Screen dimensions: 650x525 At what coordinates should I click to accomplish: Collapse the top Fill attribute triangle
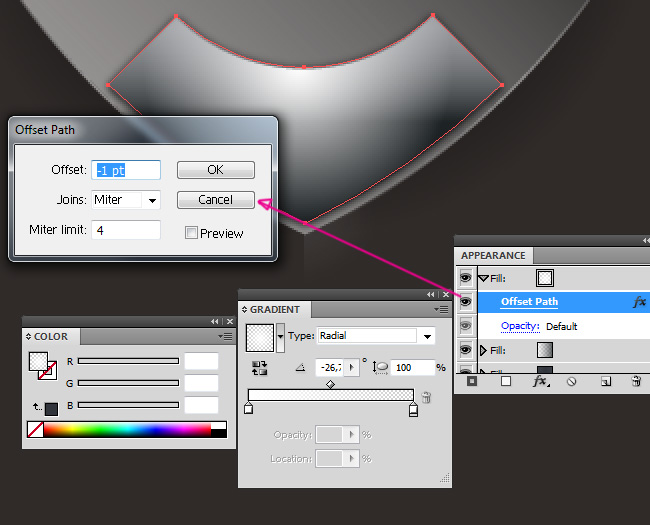(x=484, y=279)
